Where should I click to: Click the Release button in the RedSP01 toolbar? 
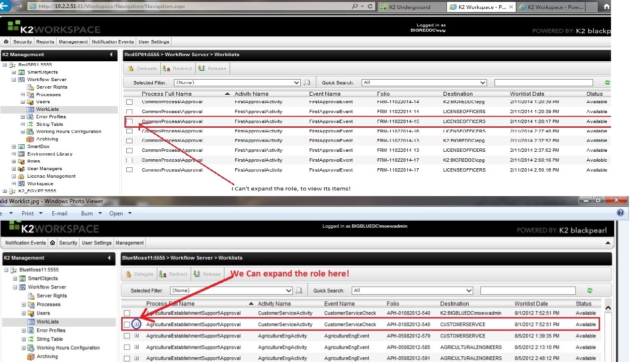pyautogui.click(x=213, y=68)
